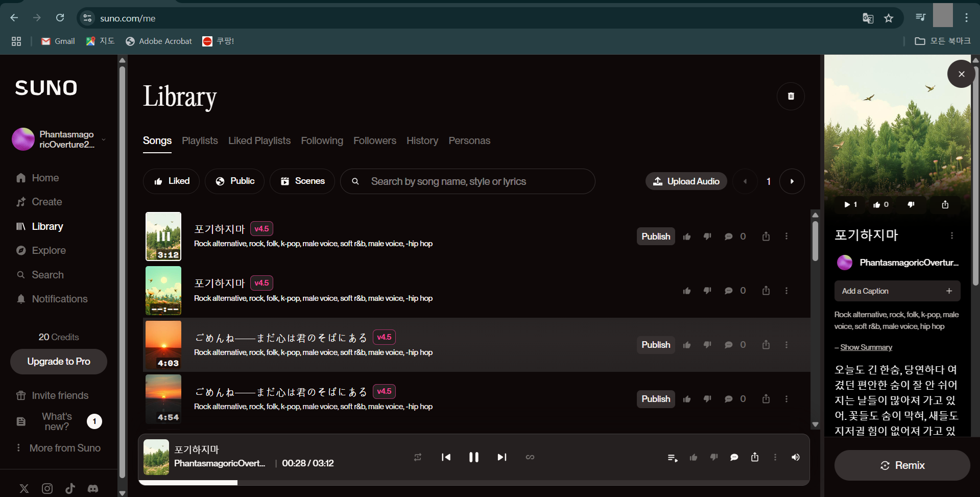Switch to the Liked Playlists tab
Image resolution: width=980 pixels, height=497 pixels.
coord(259,140)
